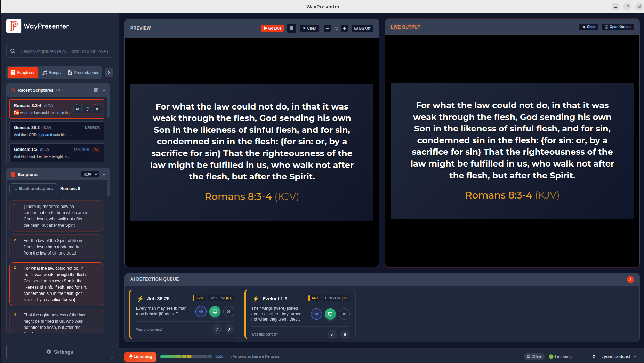Screen dimensions: 644x363
Task: Click the bookmark icon in the Preview toolbar
Action: pos(291,28)
